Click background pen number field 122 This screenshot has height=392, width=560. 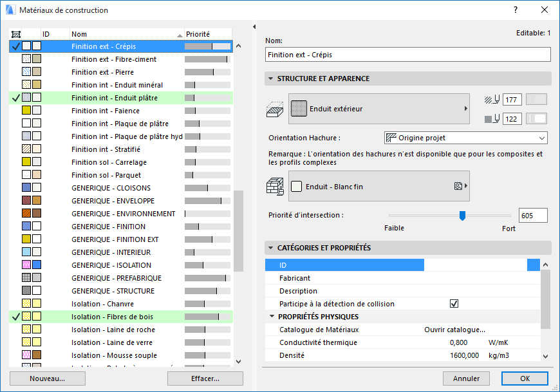coord(512,119)
